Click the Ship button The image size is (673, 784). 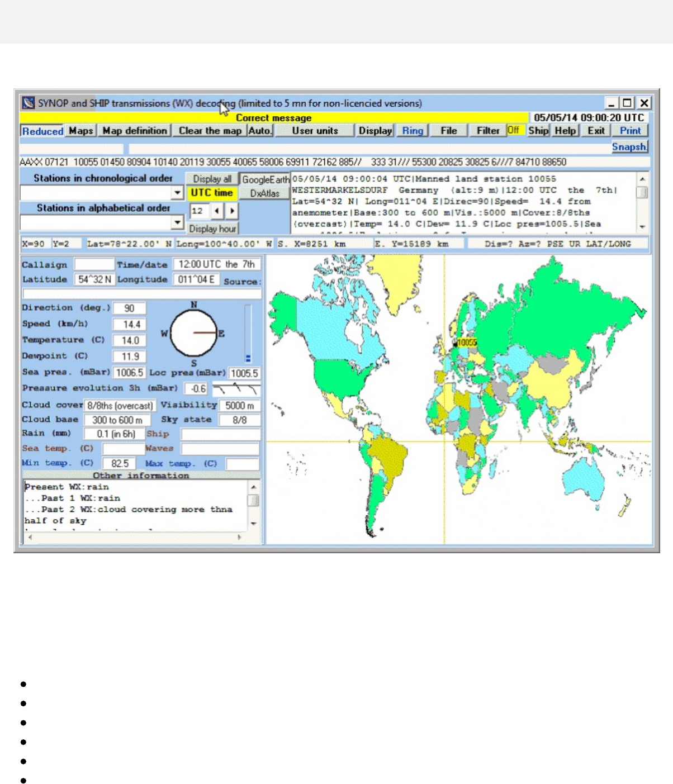538,131
